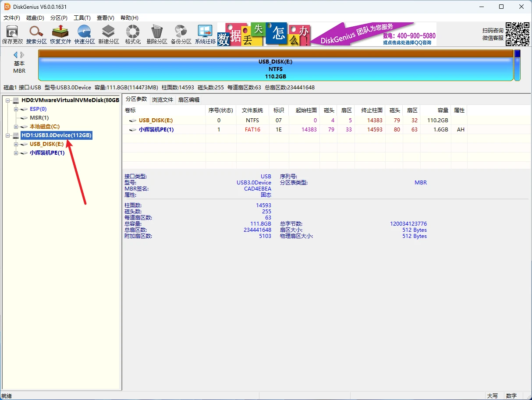The width and height of the screenshot is (532, 400).
Task: Open the 文件(F) menu
Action: 12,18
